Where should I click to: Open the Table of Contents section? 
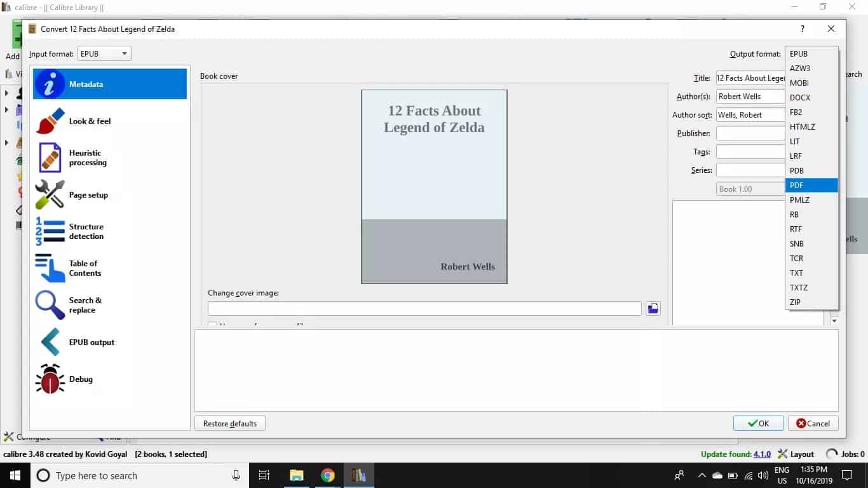click(x=110, y=268)
